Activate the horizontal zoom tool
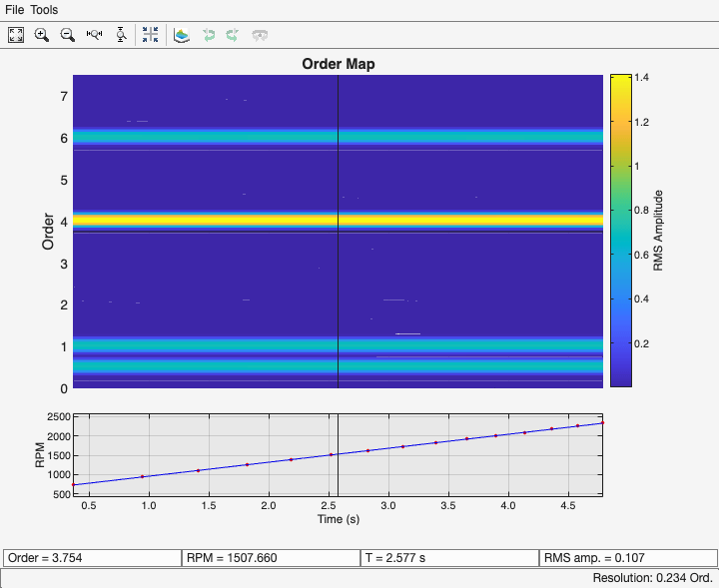719x588 pixels. click(95, 35)
